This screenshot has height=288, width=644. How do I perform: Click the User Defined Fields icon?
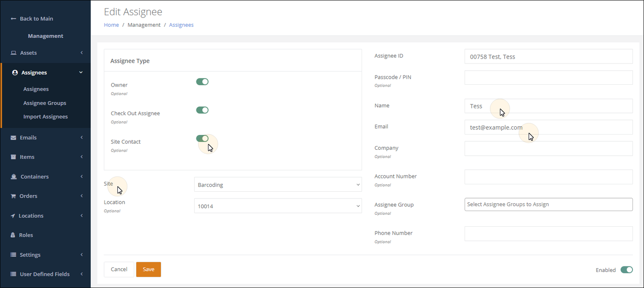point(13,274)
